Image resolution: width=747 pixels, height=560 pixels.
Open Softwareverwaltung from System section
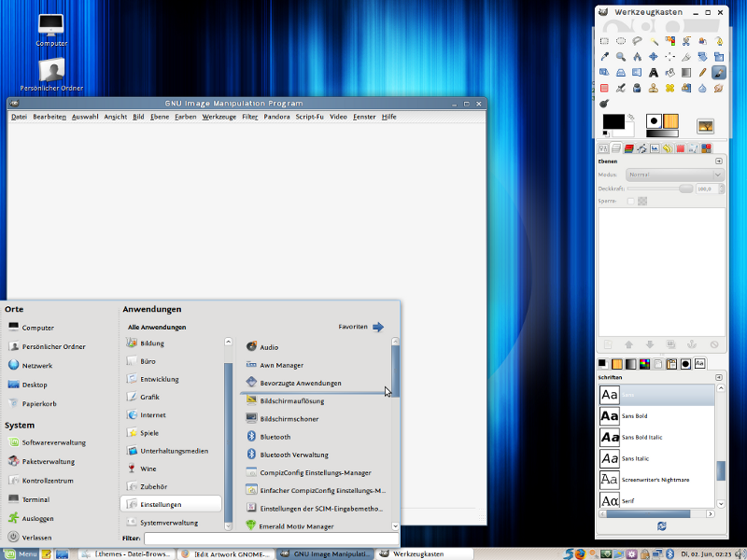point(48,442)
